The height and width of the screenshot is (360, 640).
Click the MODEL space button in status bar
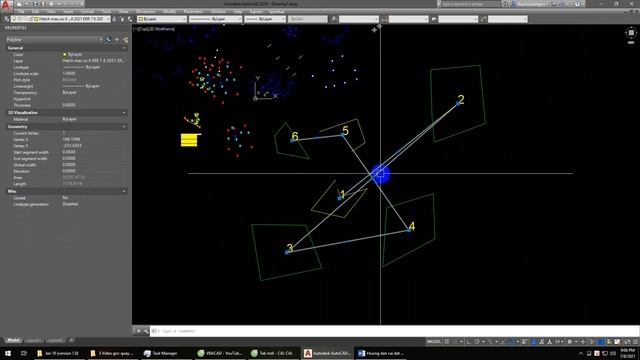(434, 342)
